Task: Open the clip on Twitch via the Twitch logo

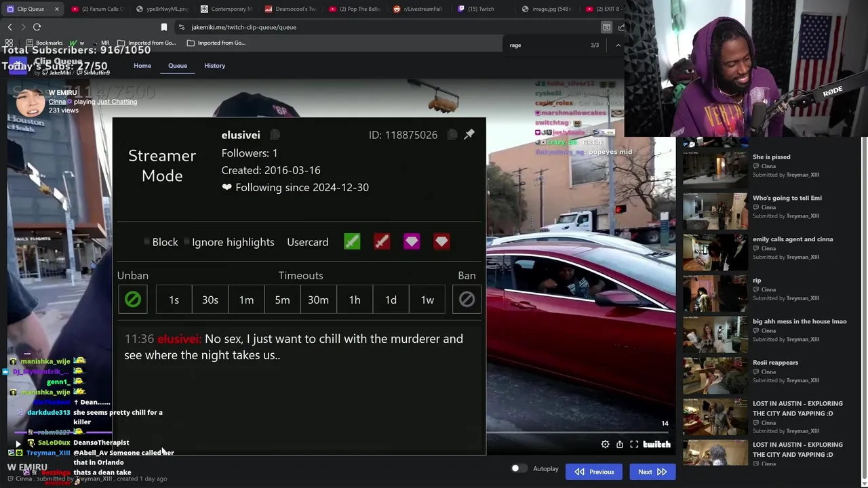Action: [x=656, y=445]
